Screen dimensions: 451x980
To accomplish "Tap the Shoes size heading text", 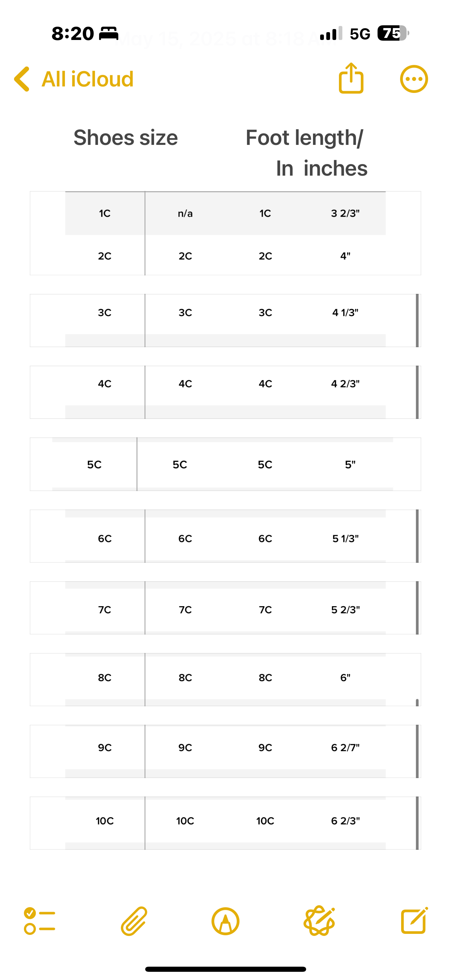I will [x=125, y=137].
